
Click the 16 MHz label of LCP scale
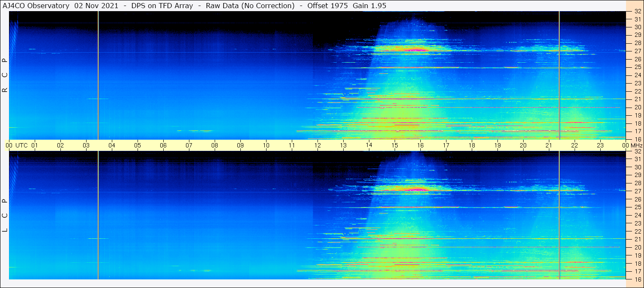coord(637,279)
